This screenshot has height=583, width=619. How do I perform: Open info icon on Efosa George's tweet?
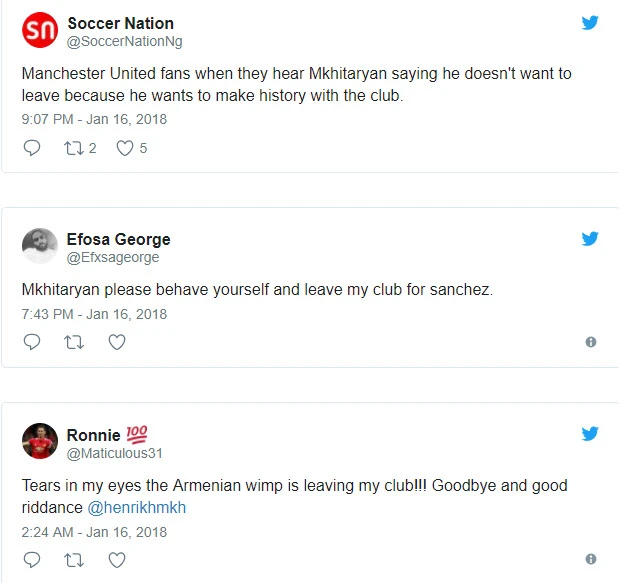click(591, 342)
